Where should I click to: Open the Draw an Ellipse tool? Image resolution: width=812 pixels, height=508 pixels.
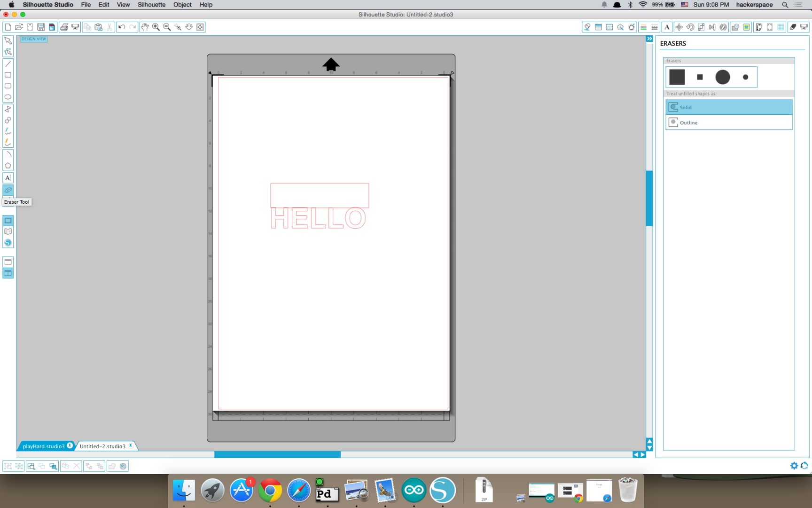8,96
